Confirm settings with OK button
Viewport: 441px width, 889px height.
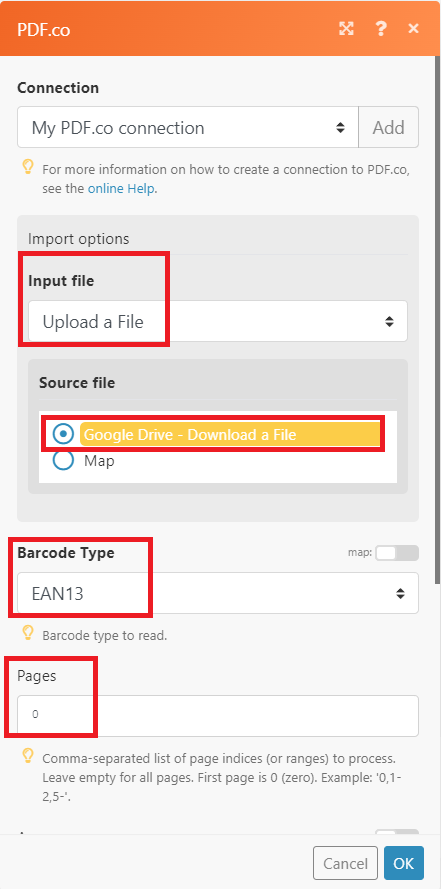tap(404, 863)
